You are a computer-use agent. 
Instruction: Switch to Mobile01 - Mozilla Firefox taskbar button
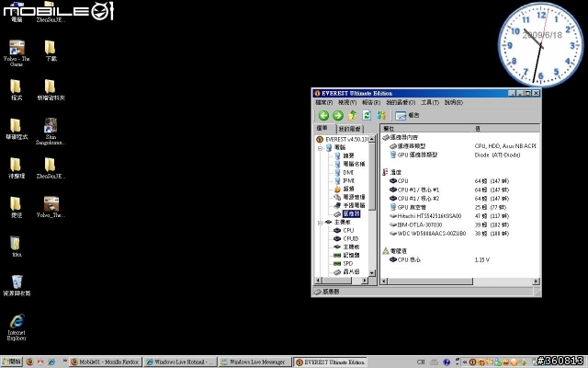[106, 362]
